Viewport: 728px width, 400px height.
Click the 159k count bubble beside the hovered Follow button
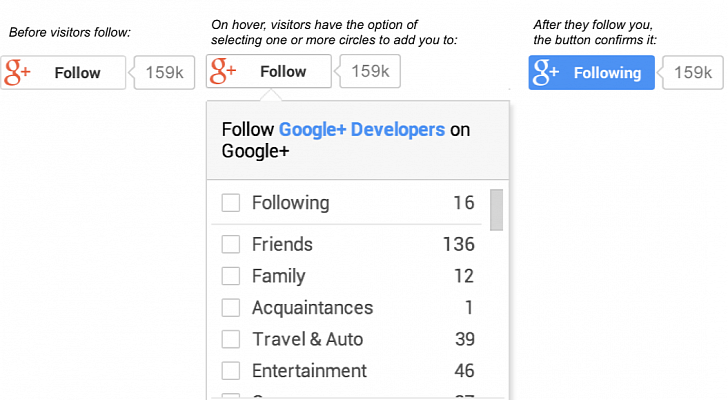(x=370, y=72)
